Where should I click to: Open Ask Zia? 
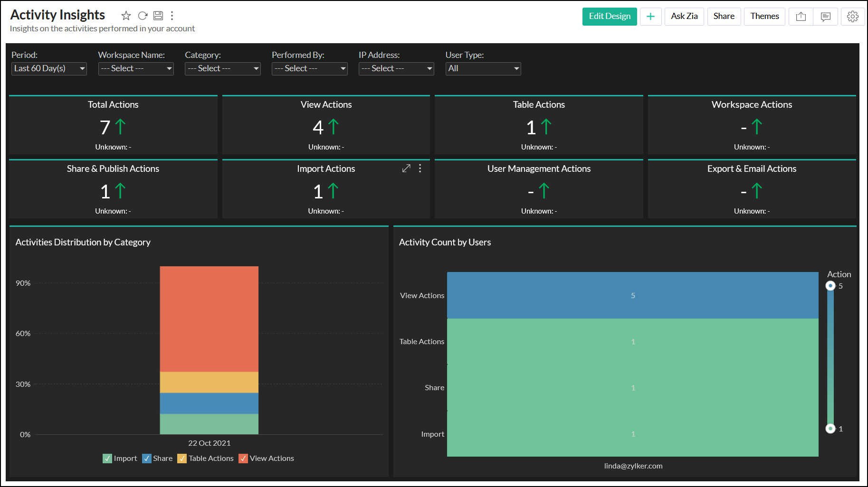[684, 16]
